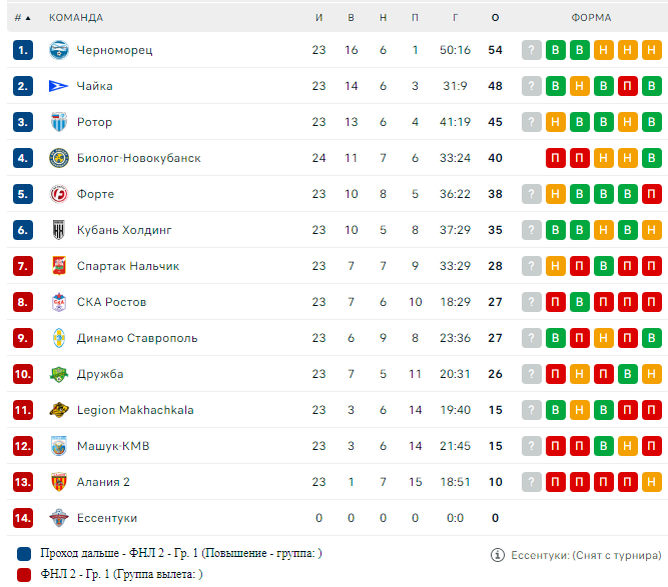Click the Форте club logo

[x=59, y=194]
